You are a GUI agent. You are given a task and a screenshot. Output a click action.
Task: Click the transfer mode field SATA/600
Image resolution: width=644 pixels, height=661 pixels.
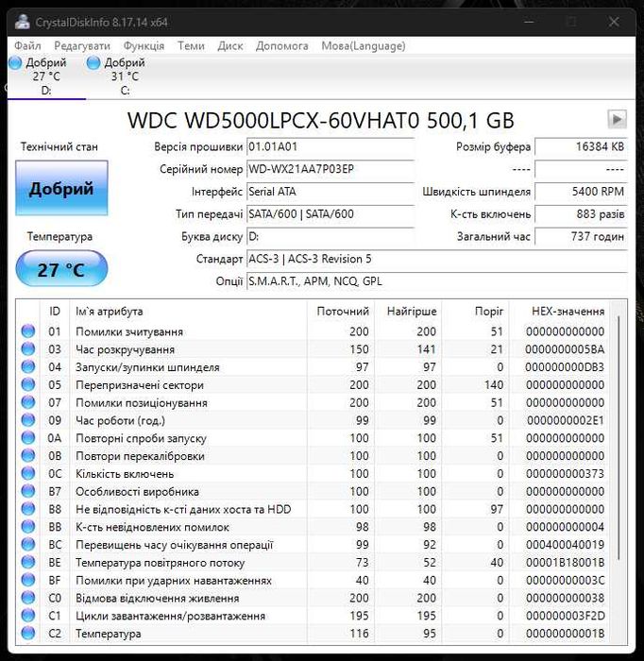click(x=330, y=213)
